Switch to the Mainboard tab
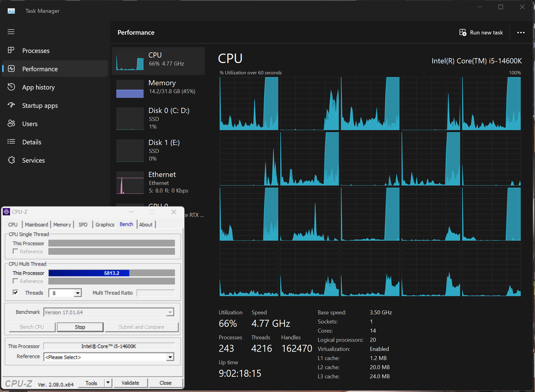Viewport: 535px width, 392px height. (x=37, y=224)
